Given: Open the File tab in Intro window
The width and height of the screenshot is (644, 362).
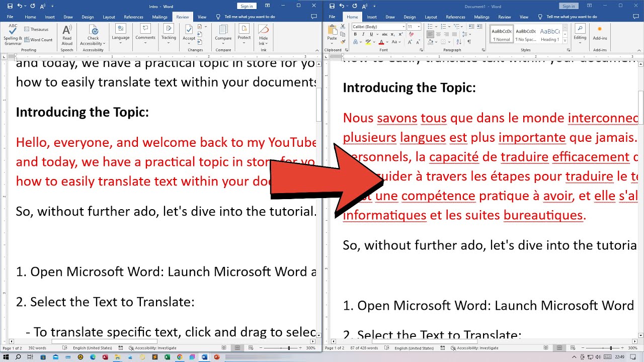Looking at the screenshot, I should (10, 17).
